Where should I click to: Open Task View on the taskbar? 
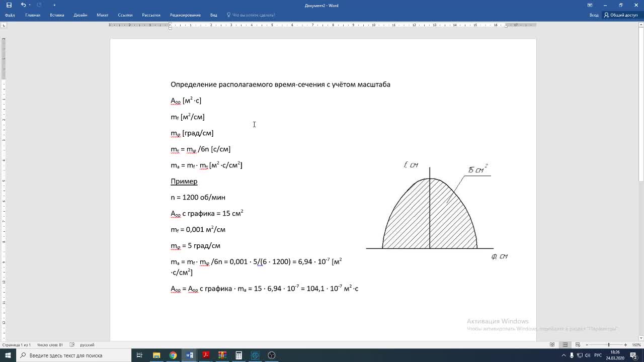click(x=140, y=355)
